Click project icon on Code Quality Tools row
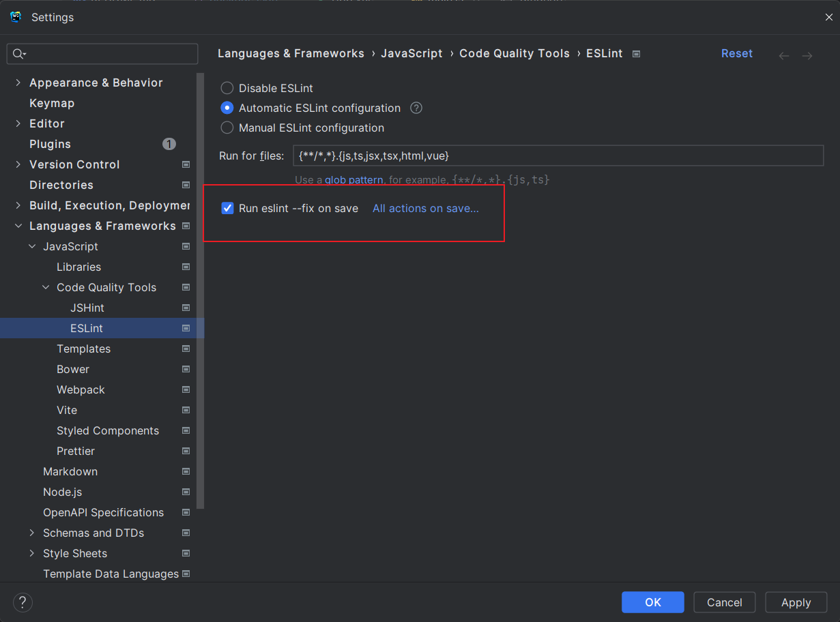Image resolution: width=840 pixels, height=622 pixels. pyautogui.click(x=186, y=287)
